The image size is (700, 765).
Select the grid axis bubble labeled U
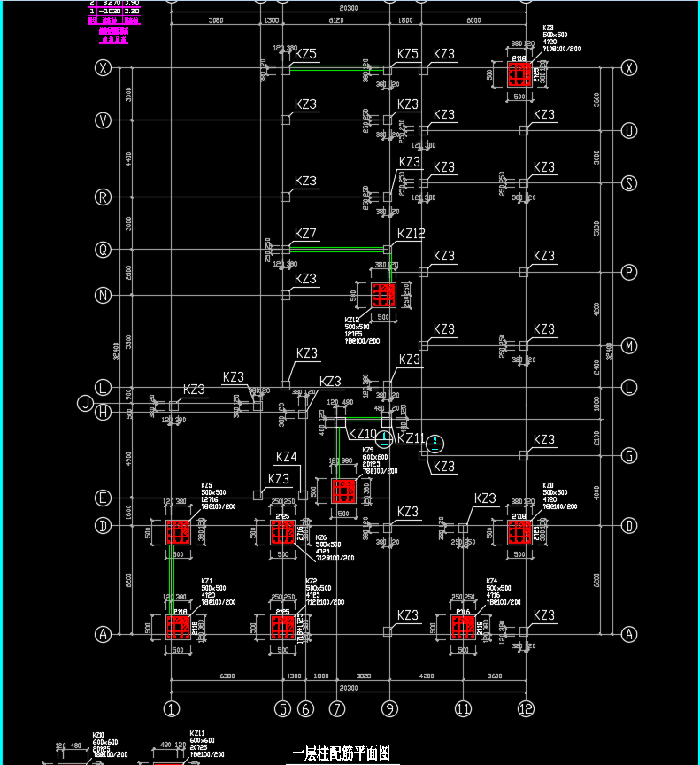click(x=628, y=131)
